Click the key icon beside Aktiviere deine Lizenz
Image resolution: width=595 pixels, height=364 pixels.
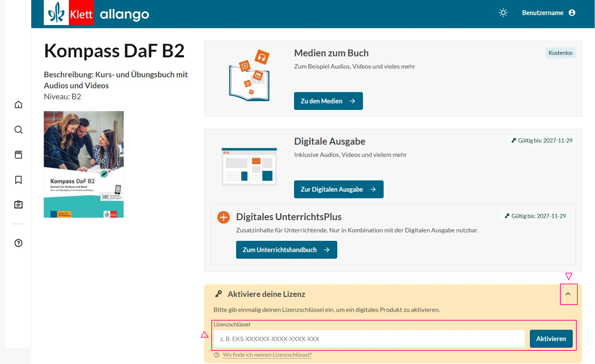click(218, 294)
